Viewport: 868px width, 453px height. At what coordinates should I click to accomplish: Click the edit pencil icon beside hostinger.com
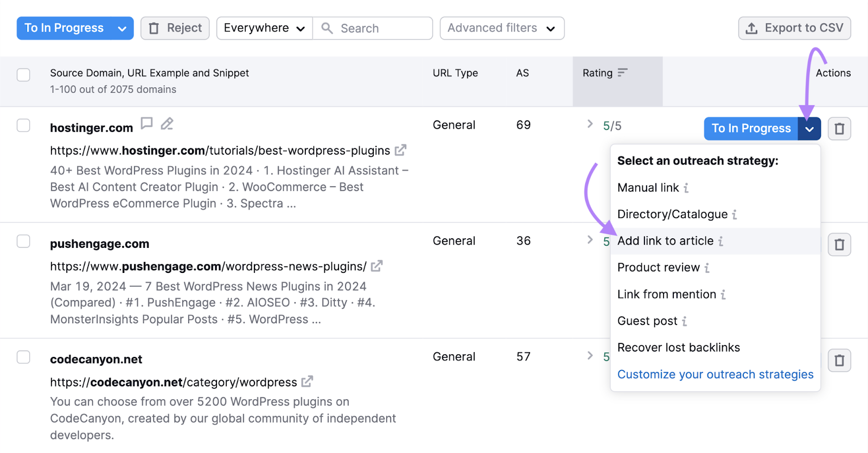click(167, 124)
